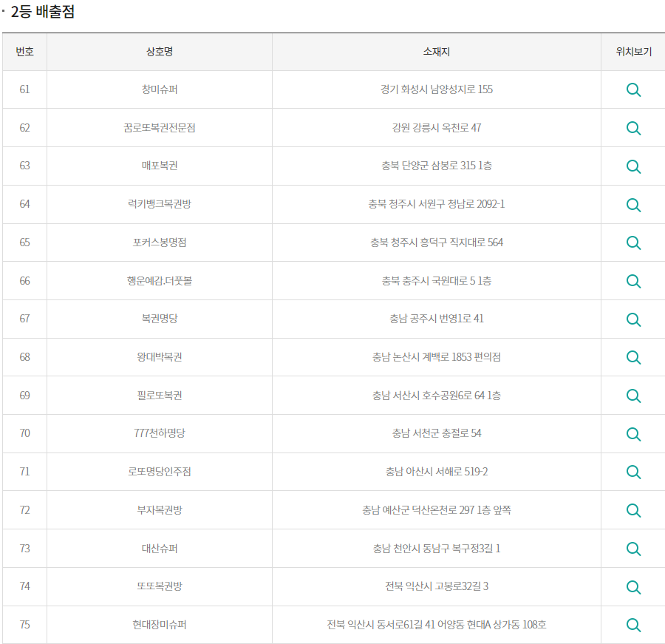
Task: Click magnifier icon for 꿈로또복권전문점
Action: (x=633, y=128)
